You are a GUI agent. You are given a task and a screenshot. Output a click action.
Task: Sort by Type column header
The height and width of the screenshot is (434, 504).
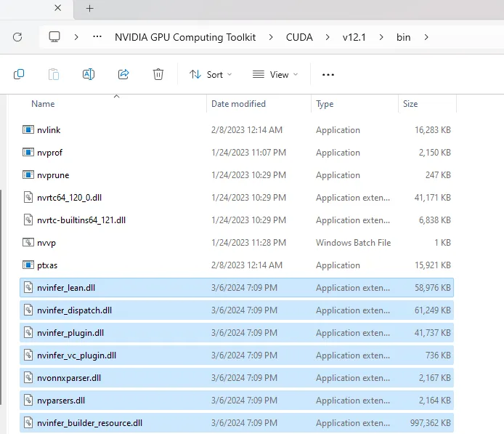coord(325,104)
